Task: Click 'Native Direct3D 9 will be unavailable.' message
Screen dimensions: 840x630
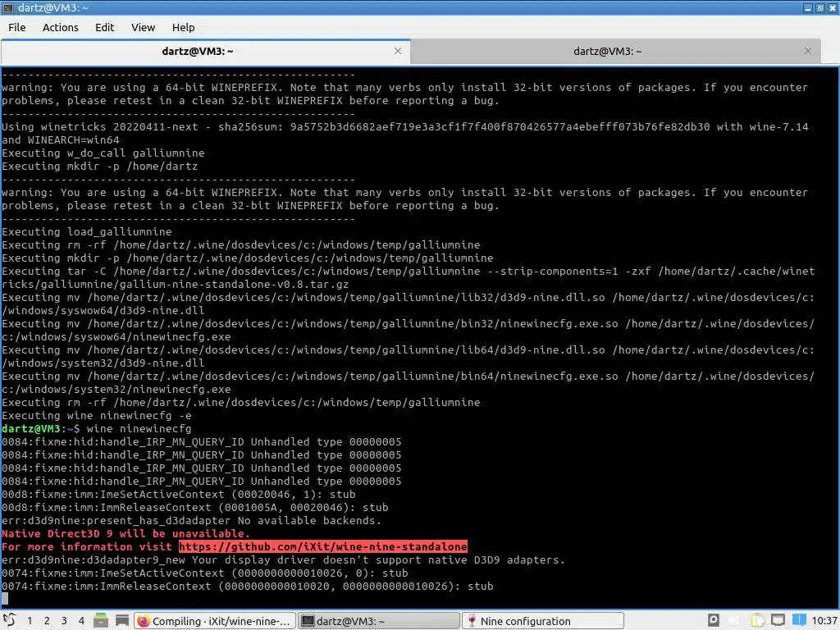Action: tap(126, 533)
